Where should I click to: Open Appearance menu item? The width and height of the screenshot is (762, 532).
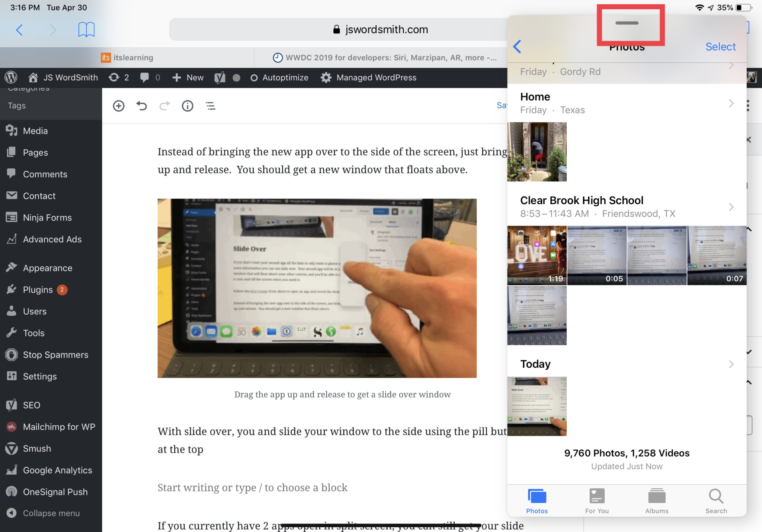47,268
